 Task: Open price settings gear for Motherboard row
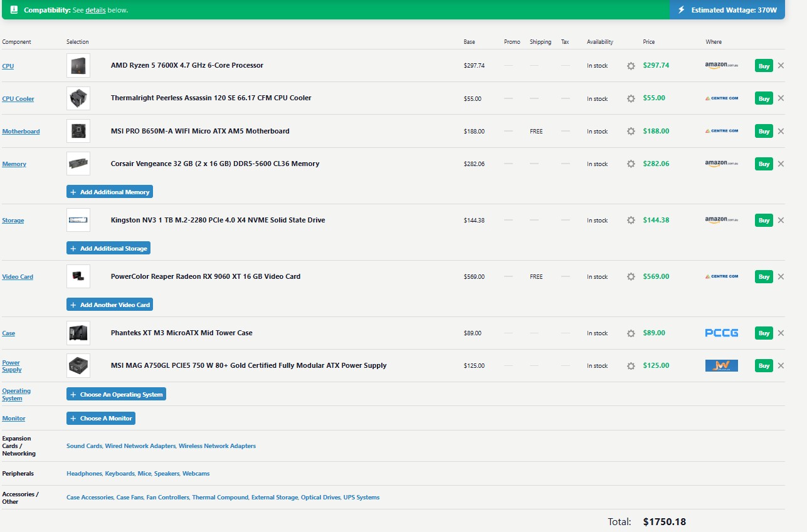631,131
